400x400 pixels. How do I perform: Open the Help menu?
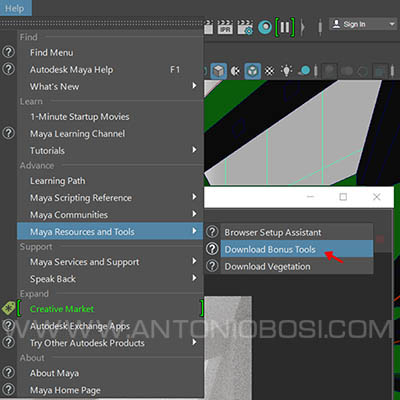click(x=15, y=8)
